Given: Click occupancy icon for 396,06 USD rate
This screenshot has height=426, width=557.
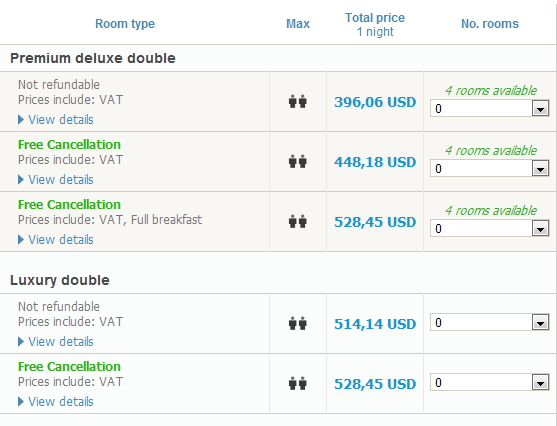Looking at the screenshot, I should pyautogui.click(x=298, y=102).
